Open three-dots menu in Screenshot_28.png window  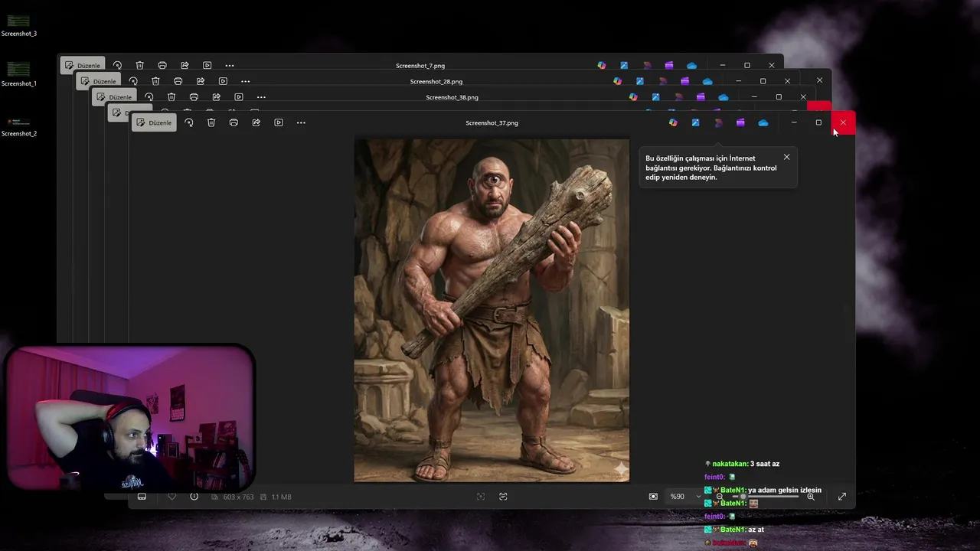coord(245,81)
